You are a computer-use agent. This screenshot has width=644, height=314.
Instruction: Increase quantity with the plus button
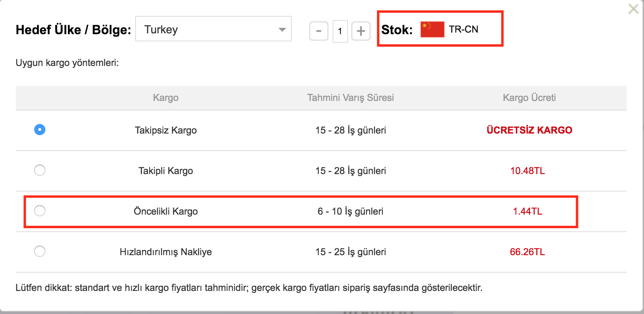click(361, 31)
